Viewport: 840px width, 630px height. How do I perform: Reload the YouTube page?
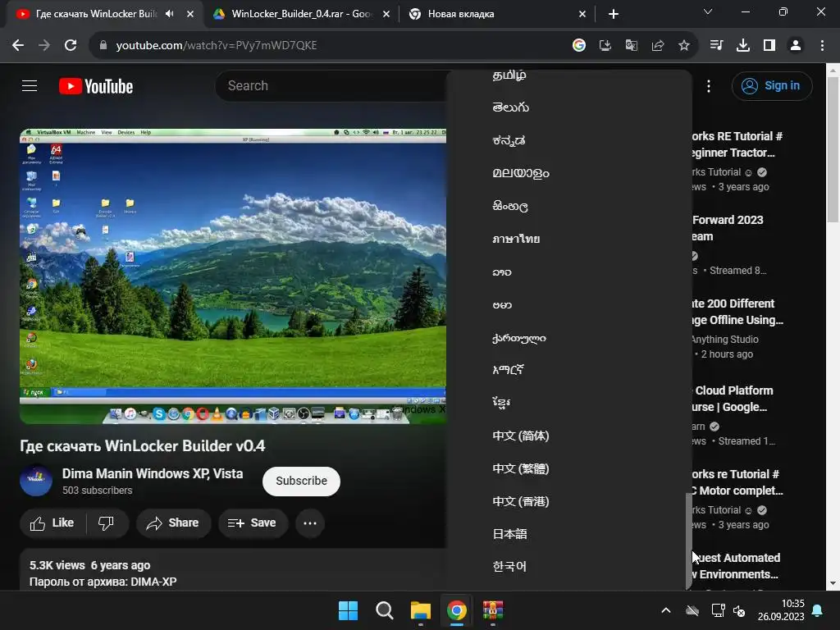(x=71, y=46)
